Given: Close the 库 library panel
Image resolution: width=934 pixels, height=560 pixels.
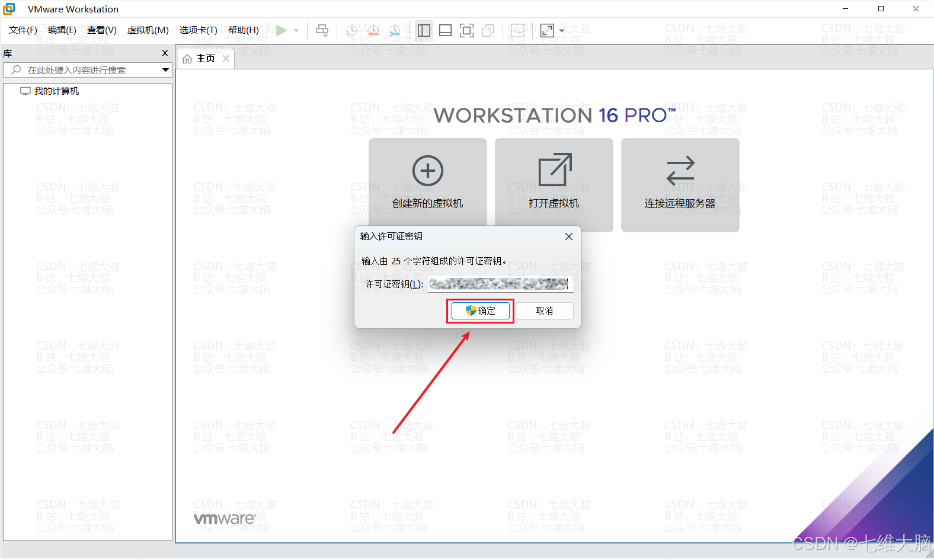Looking at the screenshot, I should 165,53.
